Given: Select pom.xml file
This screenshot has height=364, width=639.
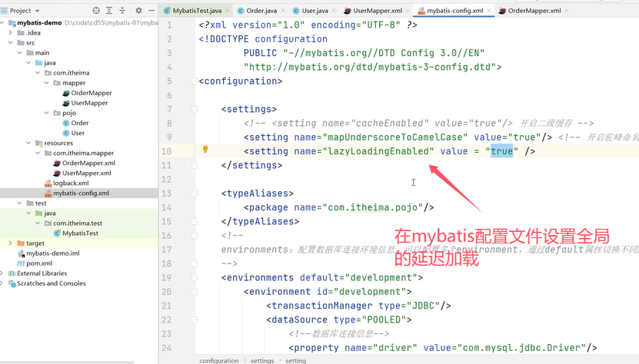Looking at the screenshot, I should pyautogui.click(x=39, y=263).
